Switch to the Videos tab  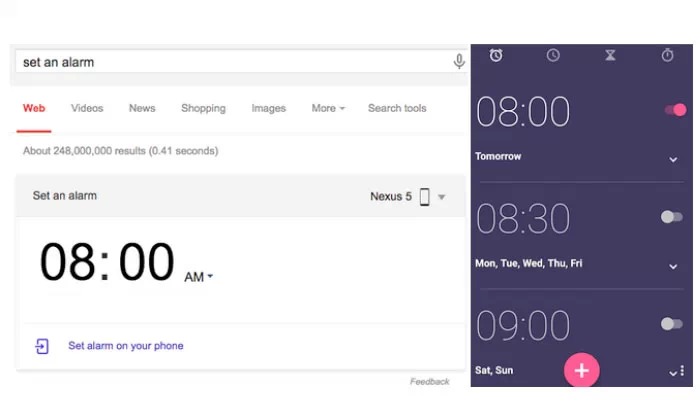(87, 108)
